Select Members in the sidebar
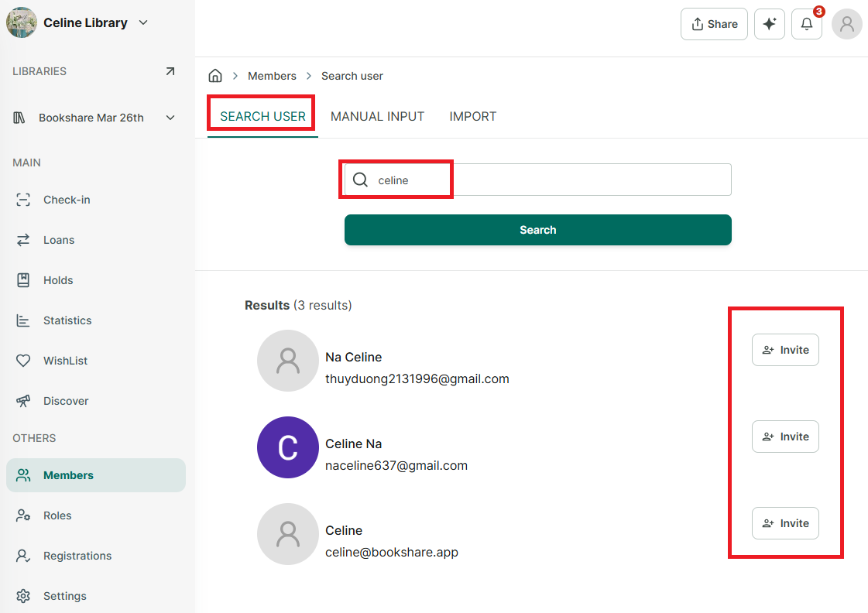868x613 pixels. point(96,475)
